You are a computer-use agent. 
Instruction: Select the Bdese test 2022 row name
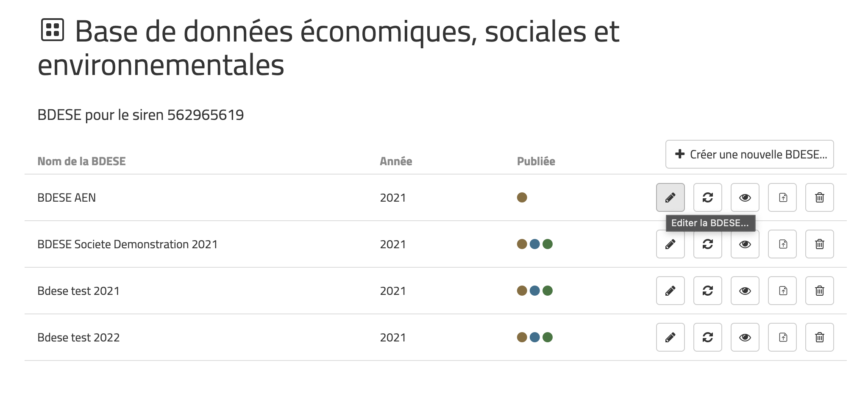78,338
